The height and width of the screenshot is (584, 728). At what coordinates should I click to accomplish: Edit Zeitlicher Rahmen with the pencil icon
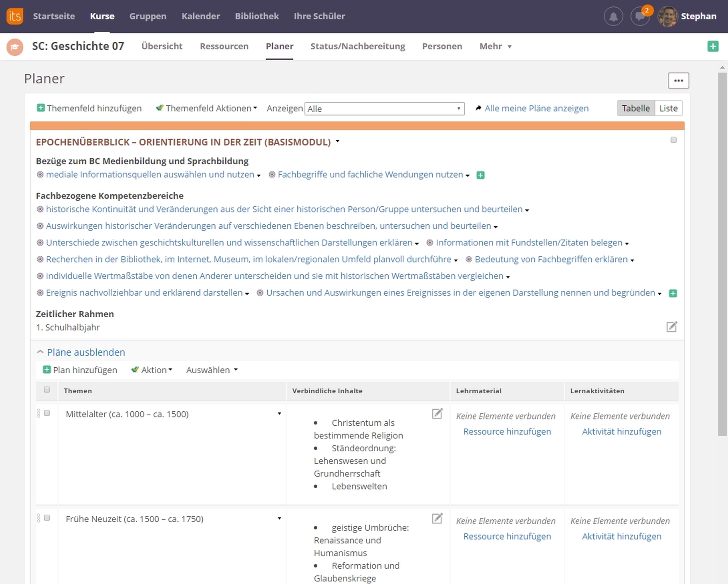click(672, 327)
